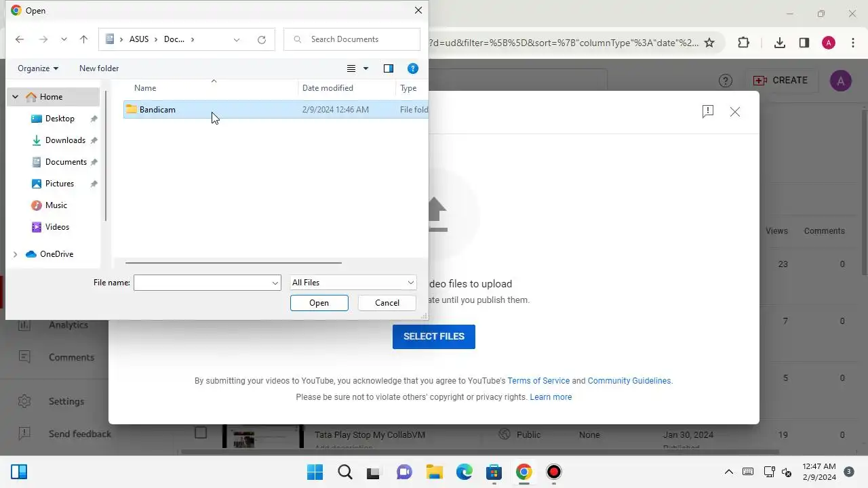The width and height of the screenshot is (868, 488).
Task: Open Documents in navigation pane
Action: tap(66, 162)
